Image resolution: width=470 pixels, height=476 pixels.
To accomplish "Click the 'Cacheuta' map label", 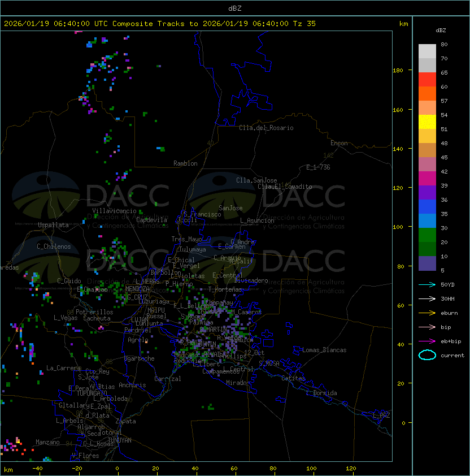I will point(97,318).
